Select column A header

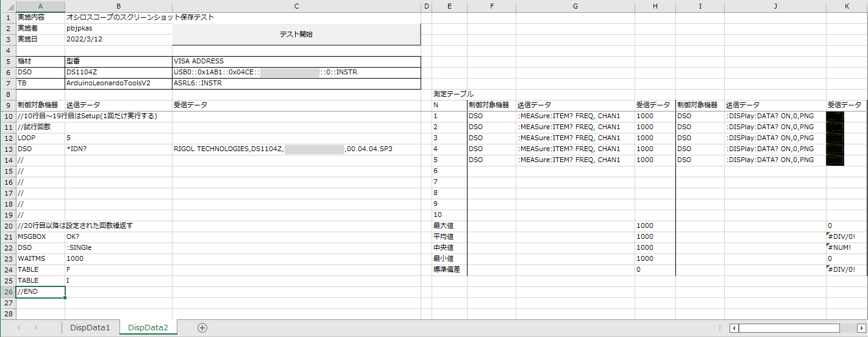[40, 6]
